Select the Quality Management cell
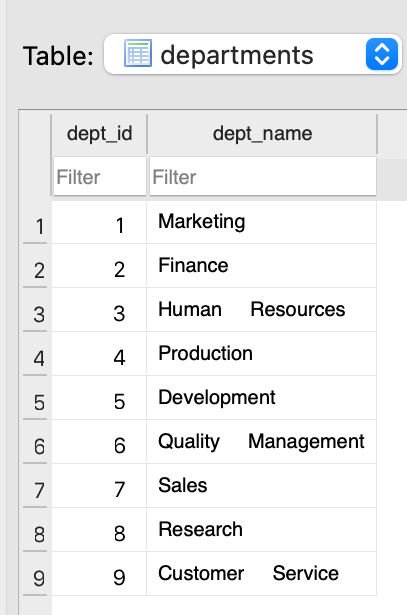 [262, 442]
